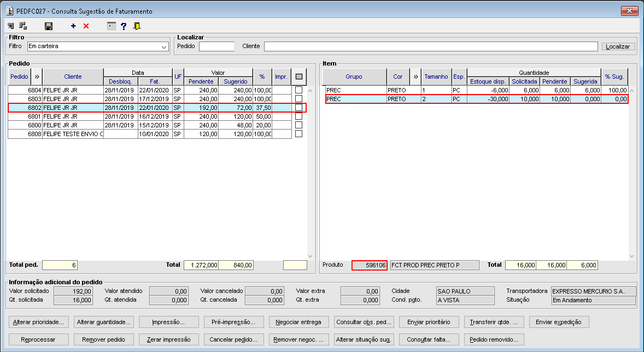Expand columns with » next to Cor header
The height and width of the screenshot is (352, 644).
pos(415,77)
